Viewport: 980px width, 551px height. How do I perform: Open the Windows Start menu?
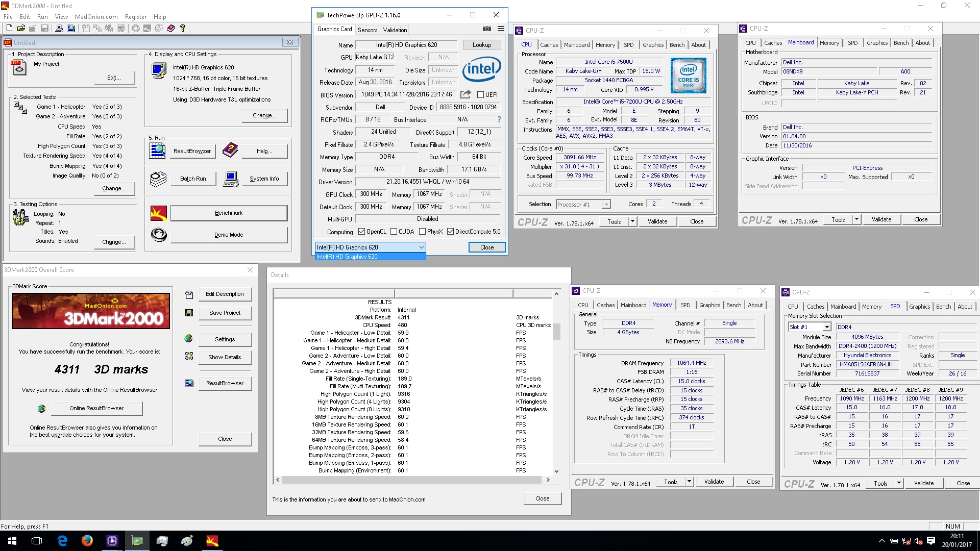12,541
